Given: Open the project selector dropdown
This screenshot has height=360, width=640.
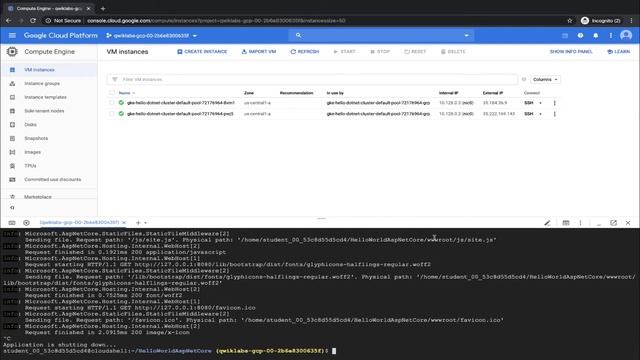Looking at the screenshot, I should (152, 36).
